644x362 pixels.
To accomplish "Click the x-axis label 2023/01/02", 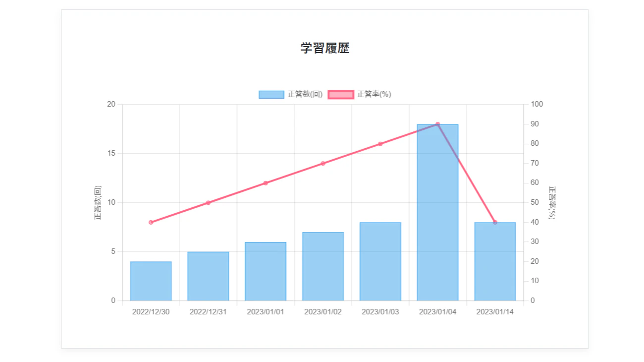I will (323, 312).
